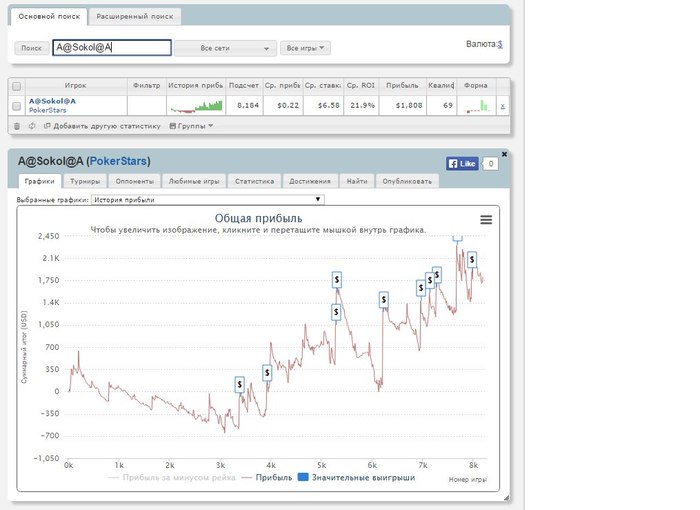Change currency via Валюта $ link

[500, 44]
